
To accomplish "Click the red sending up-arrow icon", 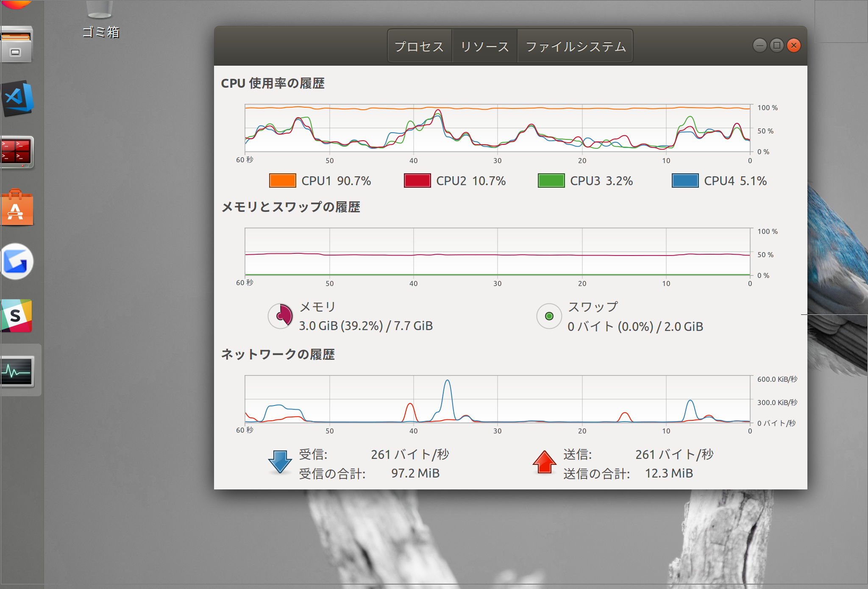I will pos(544,462).
